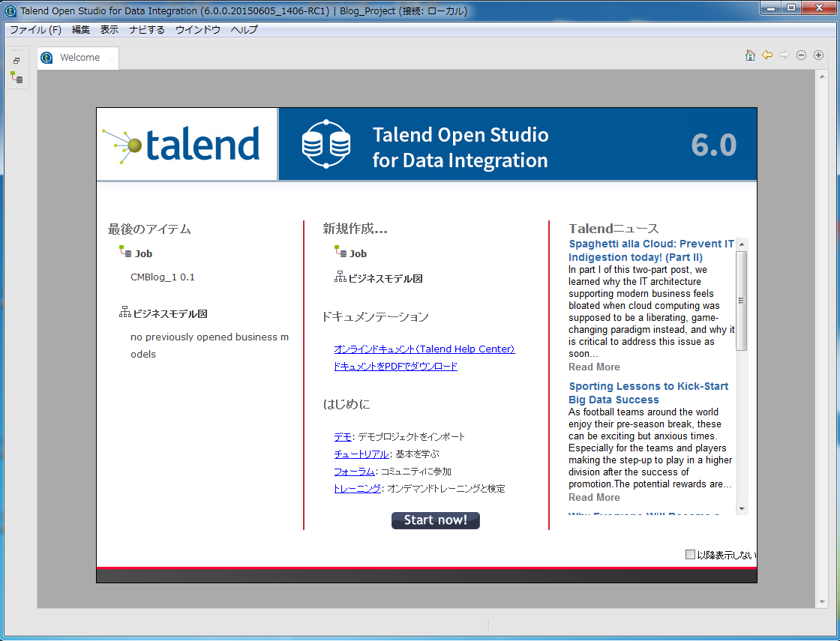Select the back navigation arrow icon
Screen dimensions: 840x641
pyautogui.click(x=766, y=55)
